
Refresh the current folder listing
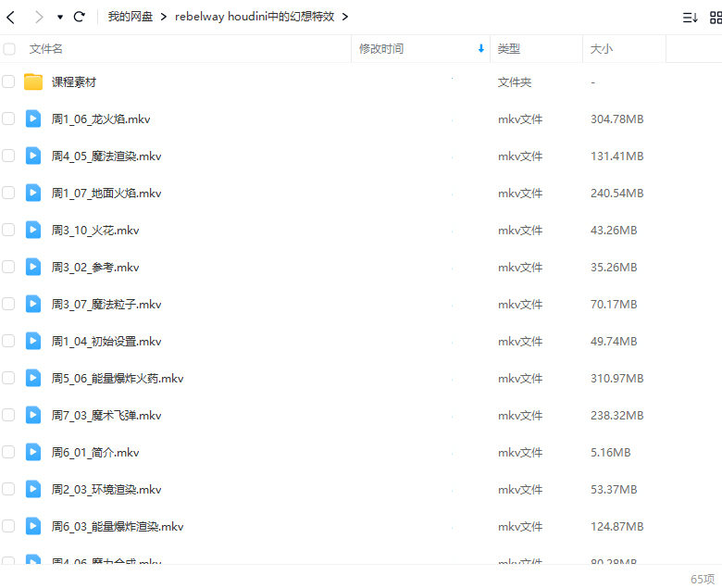click(80, 17)
